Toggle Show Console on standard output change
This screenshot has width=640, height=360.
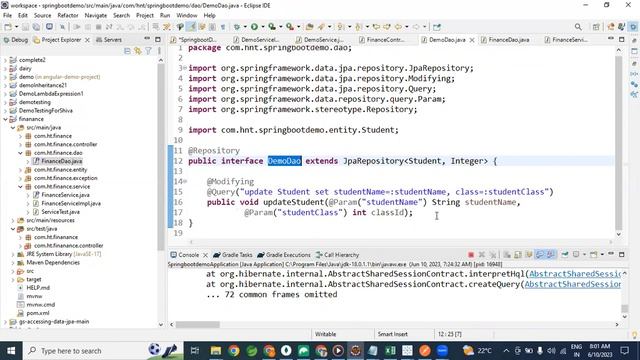tap(540, 255)
